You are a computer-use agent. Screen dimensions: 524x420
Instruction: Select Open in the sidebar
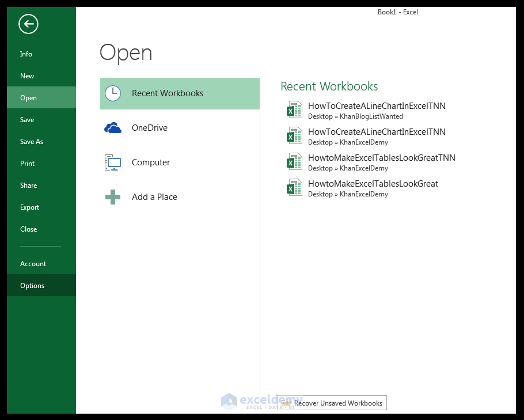pos(41,97)
